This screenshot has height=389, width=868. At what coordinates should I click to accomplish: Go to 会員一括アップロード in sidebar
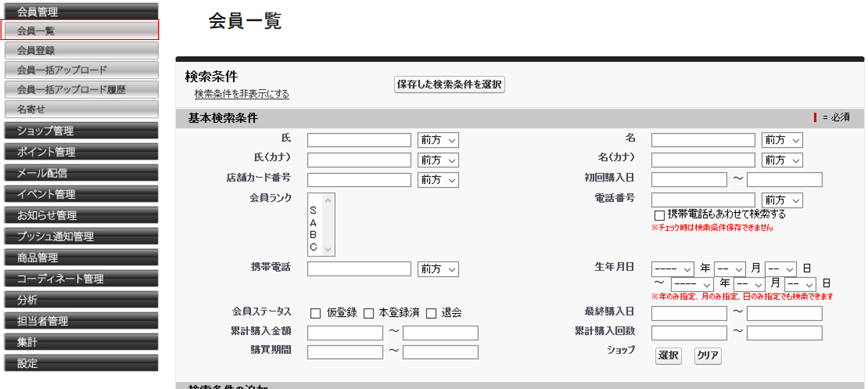[x=82, y=70]
